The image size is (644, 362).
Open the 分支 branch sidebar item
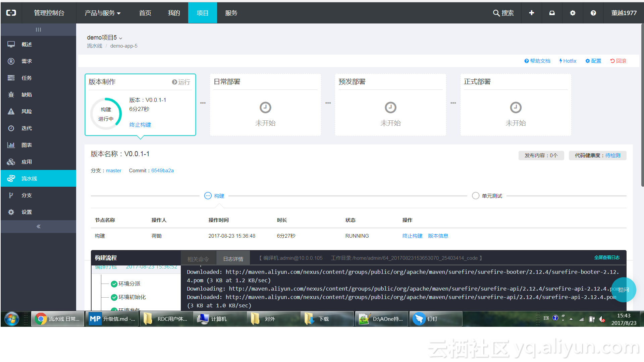pyautogui.click(x=38, y=195)
